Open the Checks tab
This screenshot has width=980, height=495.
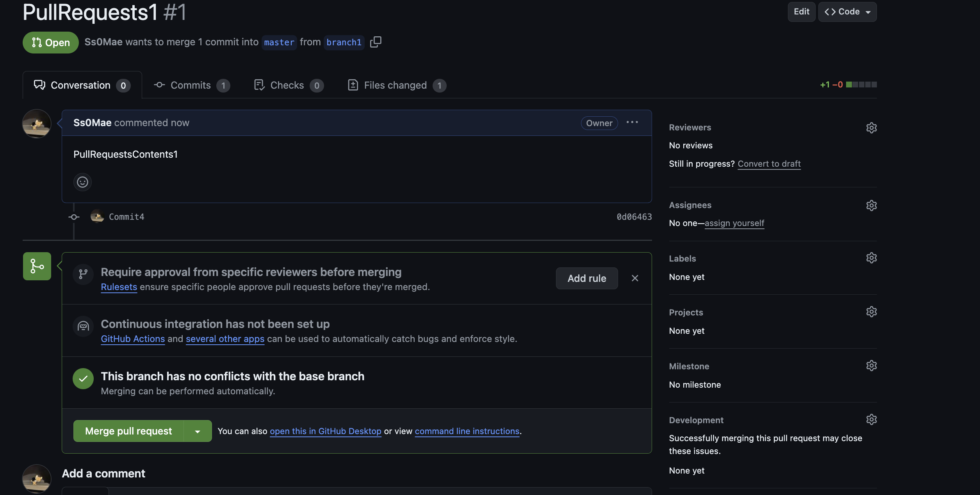coord(289,85)
